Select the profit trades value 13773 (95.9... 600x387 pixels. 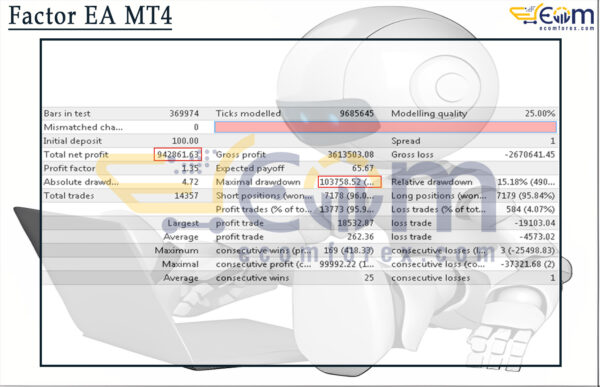click(346, 209)
